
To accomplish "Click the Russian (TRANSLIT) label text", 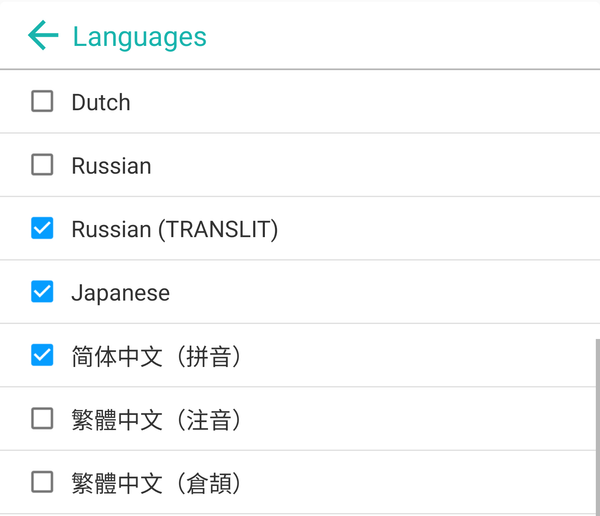I will (x=174, y=229).
